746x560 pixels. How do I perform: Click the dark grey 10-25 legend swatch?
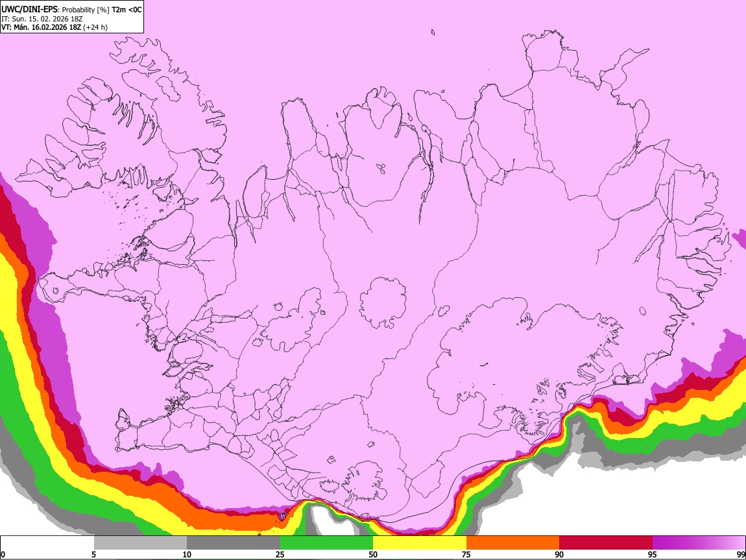coord(234,542)
